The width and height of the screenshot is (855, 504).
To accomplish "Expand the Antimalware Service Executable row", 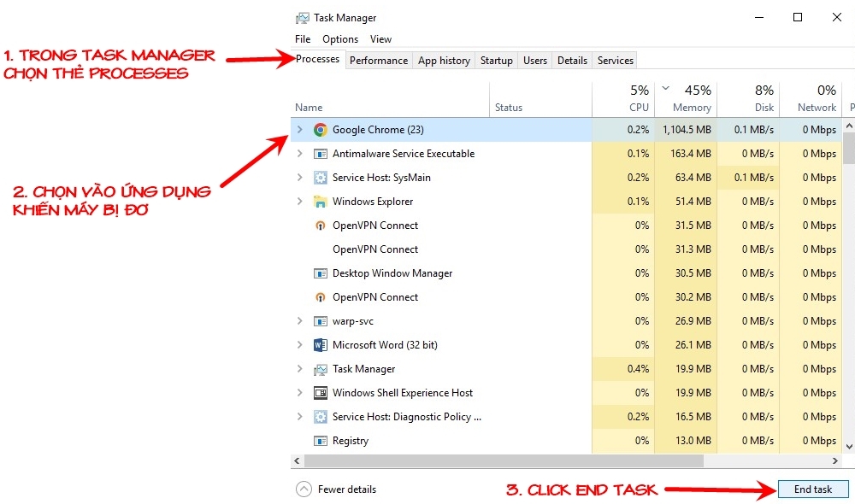I will coord(299,154).
